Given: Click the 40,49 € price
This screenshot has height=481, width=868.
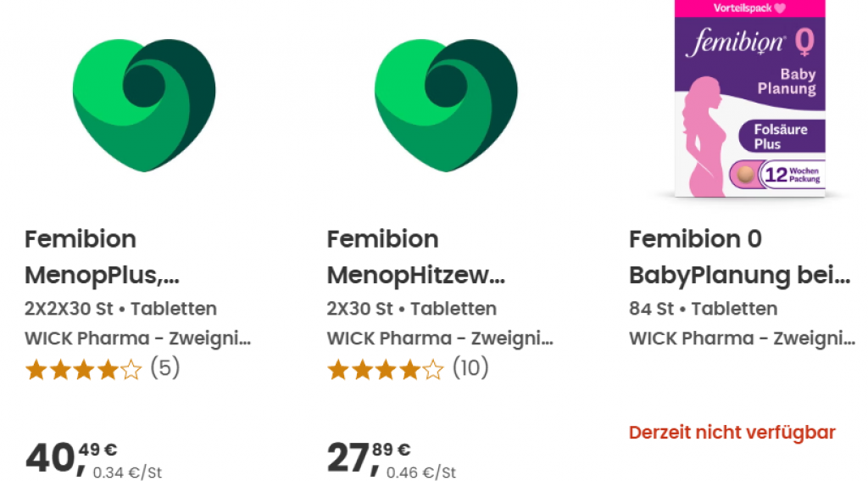Looking at the screenshot, I should [x=72, y=456].
